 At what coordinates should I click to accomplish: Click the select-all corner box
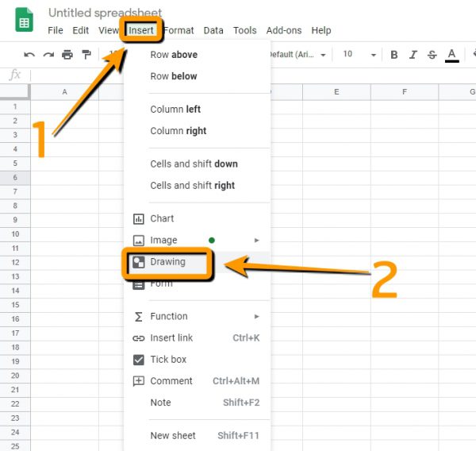click(15, 92)
